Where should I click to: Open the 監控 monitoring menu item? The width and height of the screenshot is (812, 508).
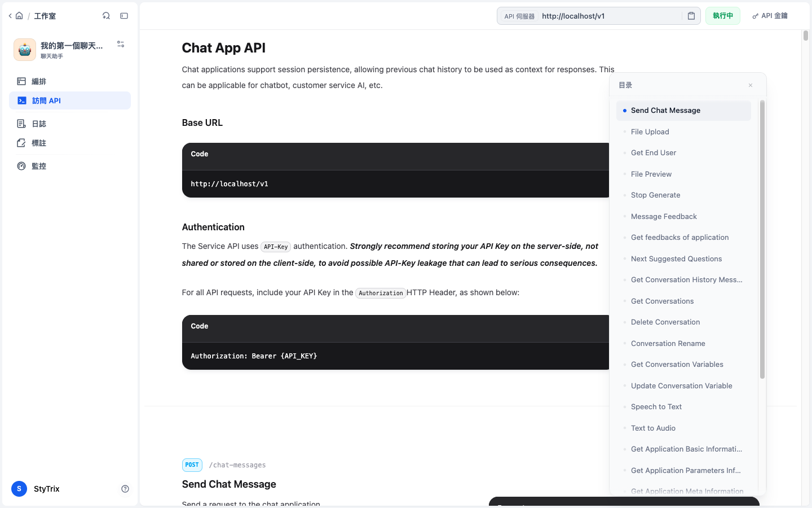(x=70, y=166)
